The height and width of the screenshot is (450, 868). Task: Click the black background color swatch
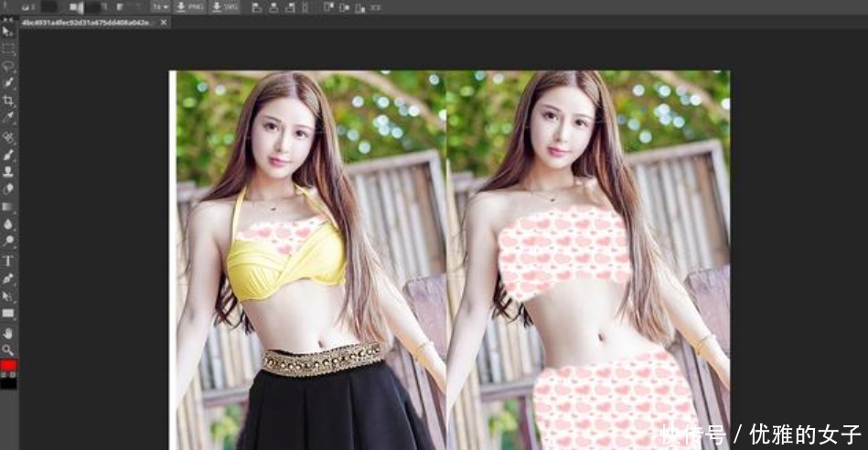(x=8, y=382)
